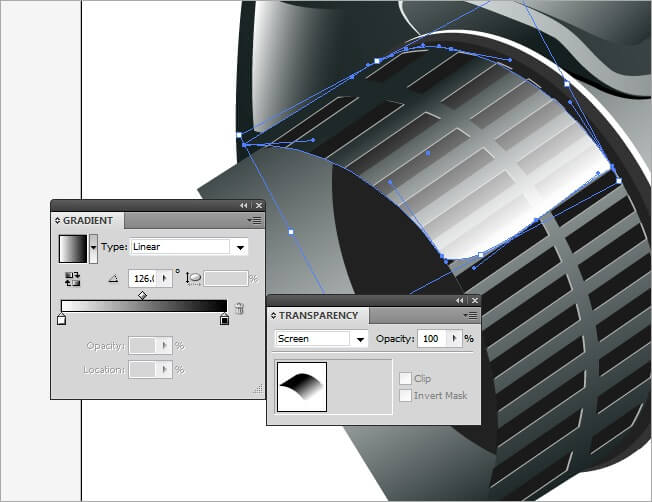The image size is (652, 502).
Task: Click the aspect ratio icon in Gradient panel
Action: [x=194, y=280]
